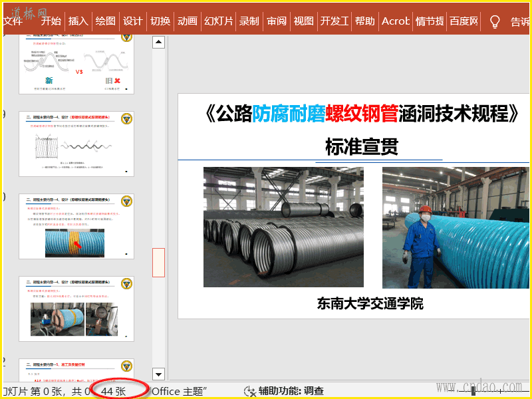Open the 幻灯片放映 tab

tap(219, 21)
